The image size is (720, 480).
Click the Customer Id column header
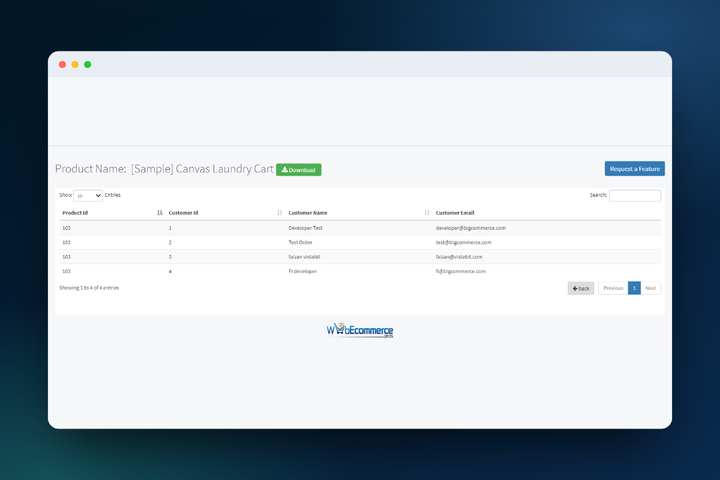(183, 213)
